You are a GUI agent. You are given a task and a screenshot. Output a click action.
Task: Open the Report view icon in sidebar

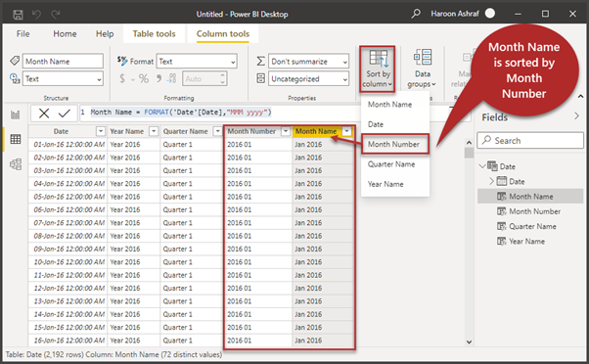[16, 114]
